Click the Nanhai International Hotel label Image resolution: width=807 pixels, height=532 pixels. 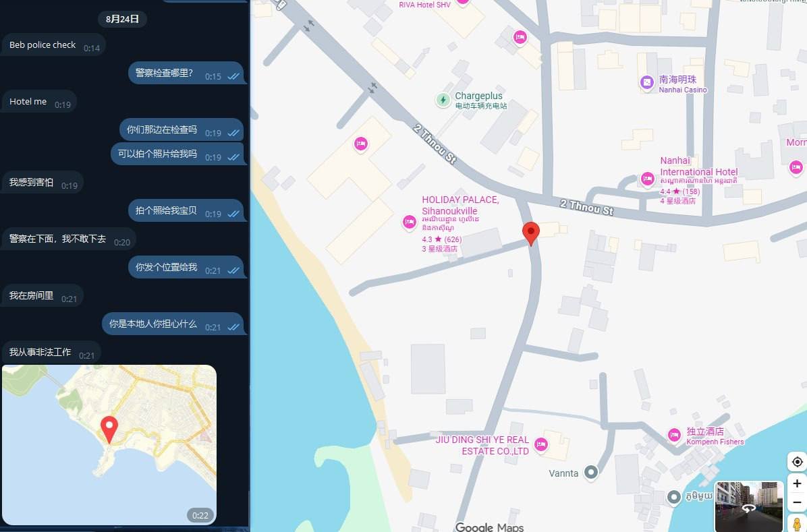coord(698,166)
